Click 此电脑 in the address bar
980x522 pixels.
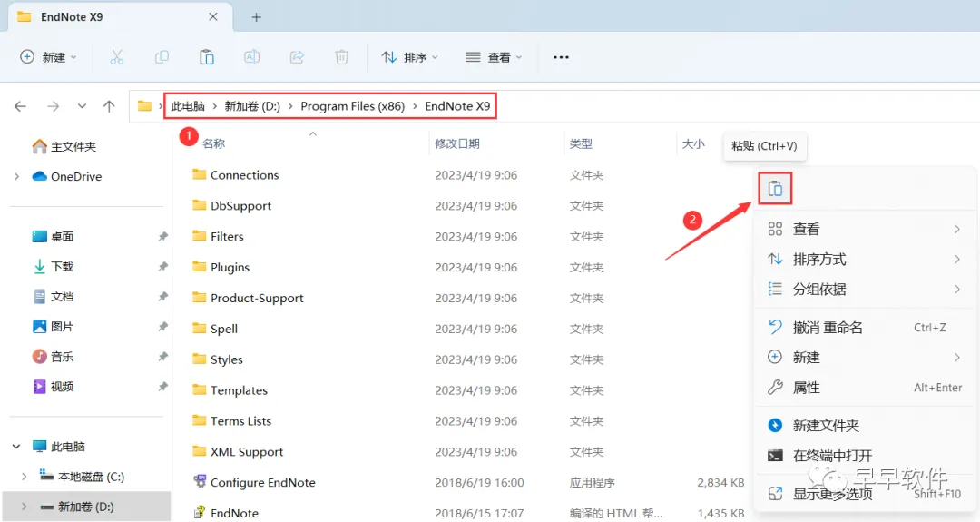coord(188,106)
